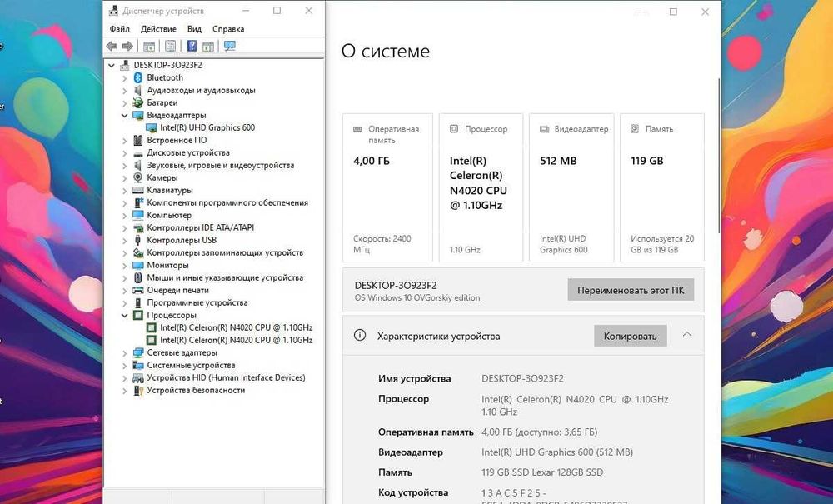Click the Мониторы monitor icon
833x504 pixels.
pyautogui.click(x=138, y=265)
